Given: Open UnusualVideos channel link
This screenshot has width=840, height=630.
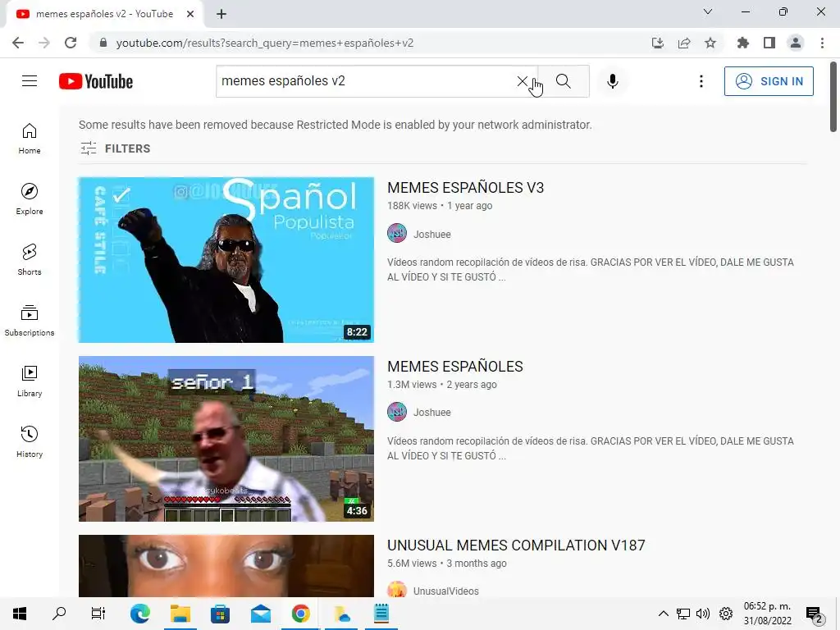Looking at the screenshot, I should click(445, 591).
